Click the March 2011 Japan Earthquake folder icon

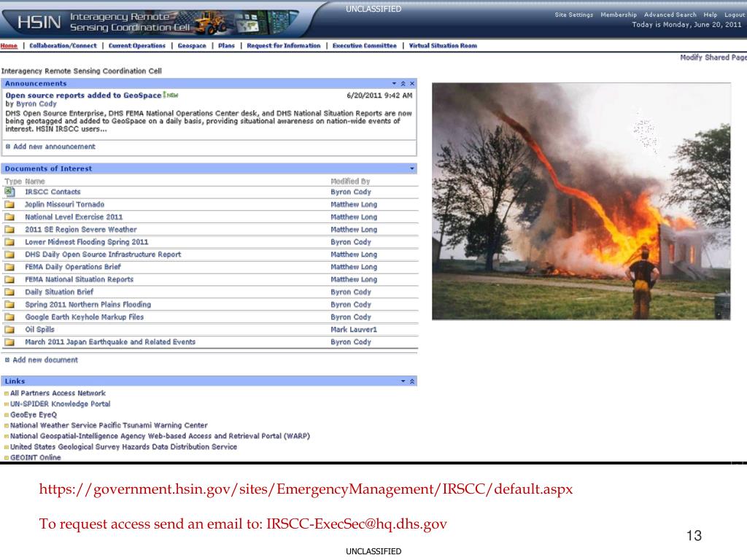(x=9, y=342)
